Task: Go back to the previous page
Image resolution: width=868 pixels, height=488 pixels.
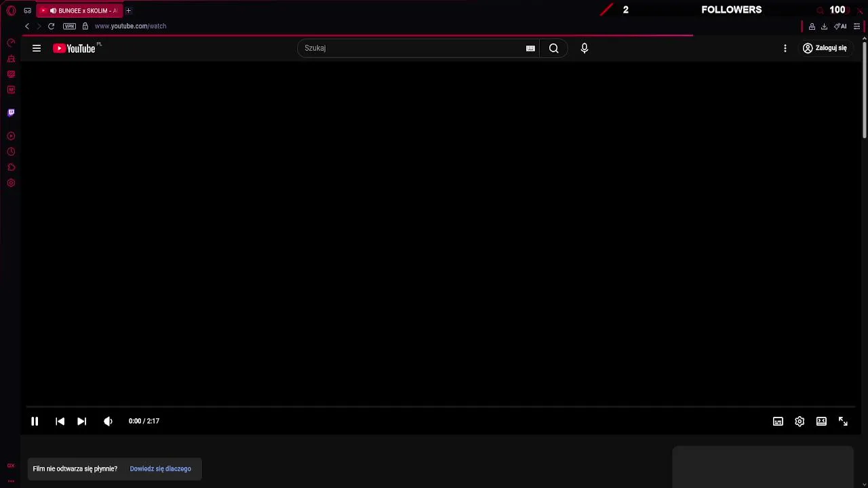Action: click(27, 26)
